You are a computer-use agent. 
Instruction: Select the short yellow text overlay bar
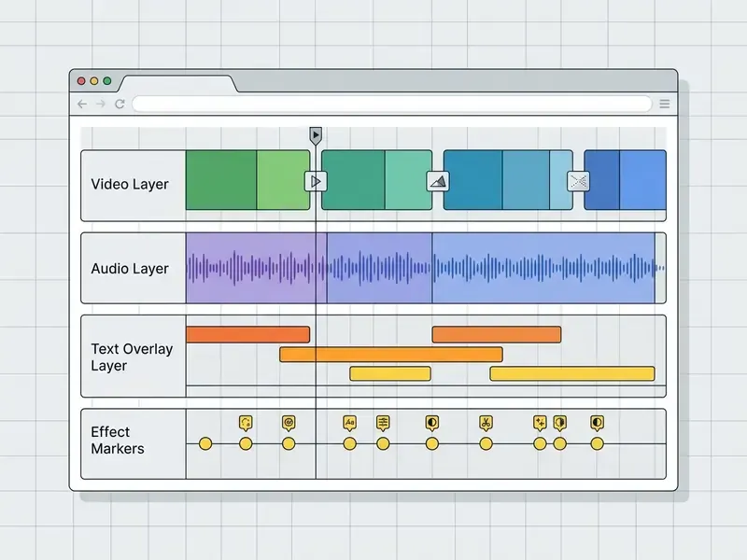pos(390,373)
